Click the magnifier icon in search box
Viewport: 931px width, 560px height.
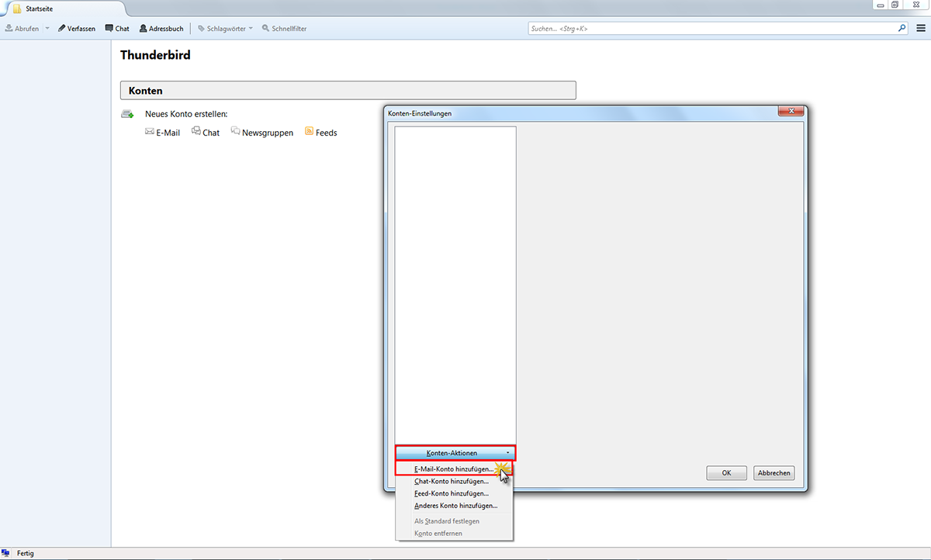tap(902, 28)
